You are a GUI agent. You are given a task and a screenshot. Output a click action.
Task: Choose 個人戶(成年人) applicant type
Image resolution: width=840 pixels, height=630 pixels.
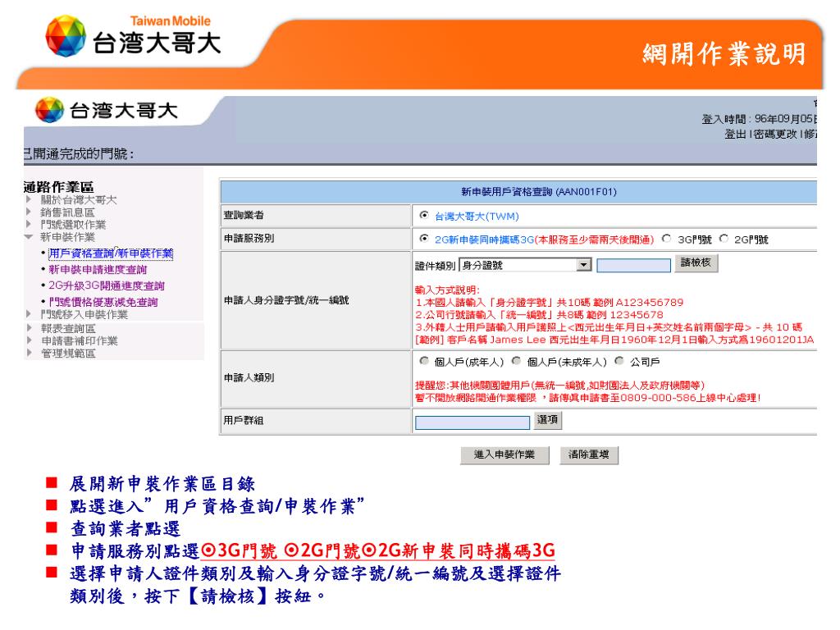click(x=424, y=361)
